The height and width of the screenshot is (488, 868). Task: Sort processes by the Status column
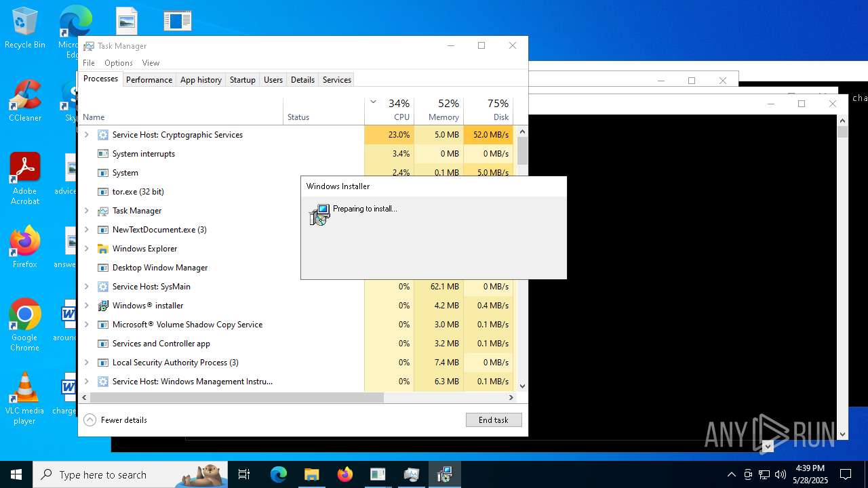pos(323,110)
